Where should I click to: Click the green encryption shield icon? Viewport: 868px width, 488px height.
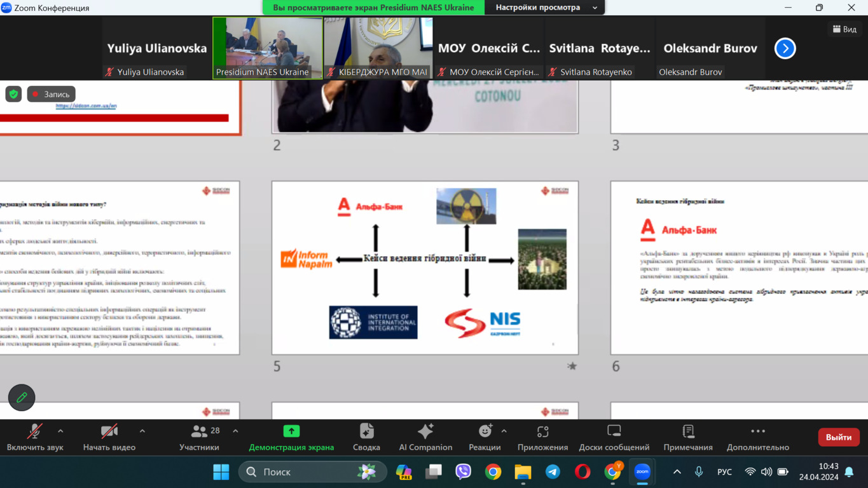point(13,94)
